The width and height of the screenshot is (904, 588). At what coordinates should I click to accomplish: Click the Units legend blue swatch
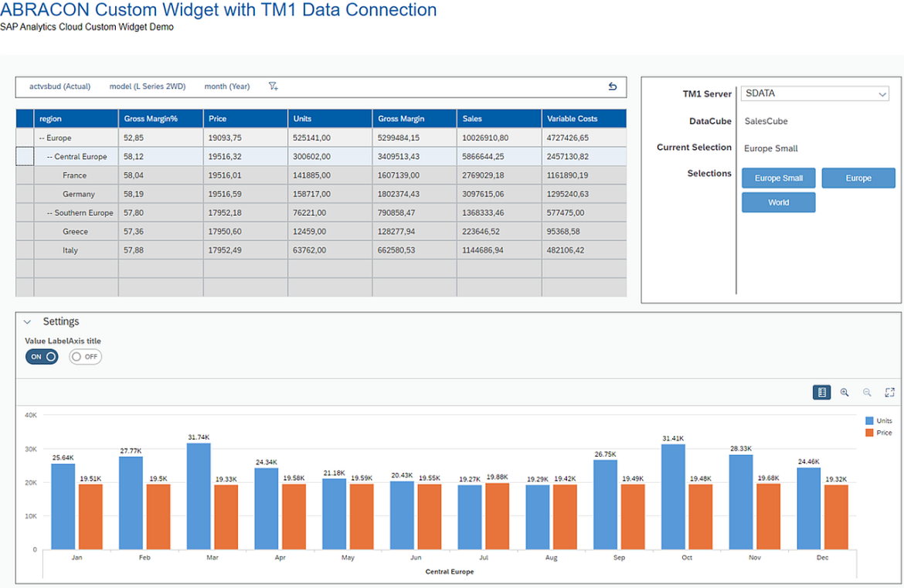pos(870,421)
